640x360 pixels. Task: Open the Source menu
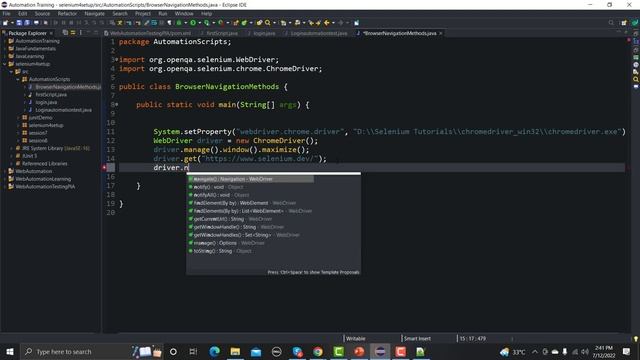coord(42,13)
